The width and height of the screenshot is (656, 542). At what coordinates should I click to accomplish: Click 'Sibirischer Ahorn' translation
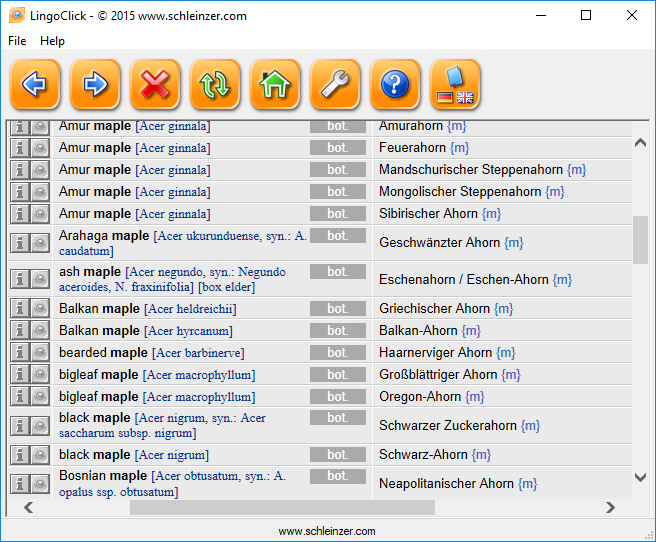(x=428, y=213)
